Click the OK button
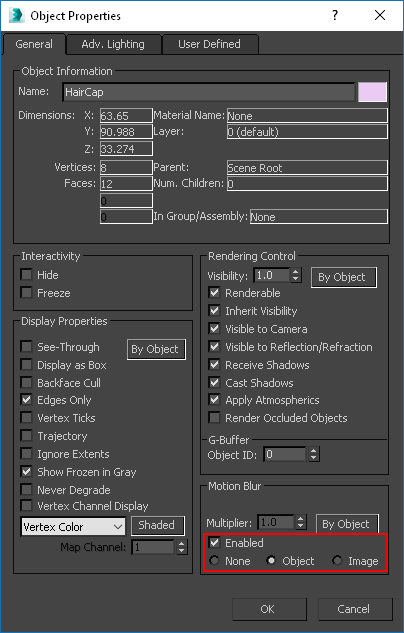404x633 pixels. tap(269, 609)
